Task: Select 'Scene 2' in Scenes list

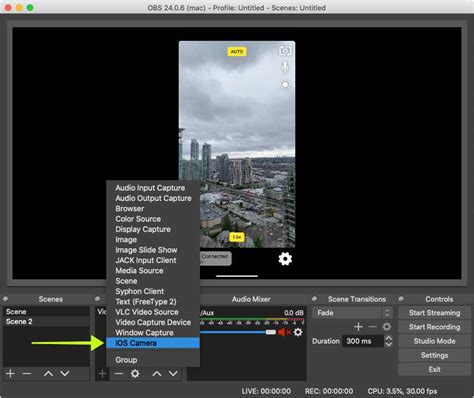Action: (46, 322)
